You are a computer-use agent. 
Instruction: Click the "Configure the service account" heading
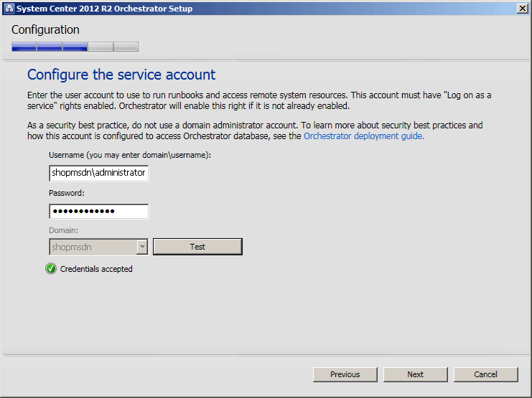[x=121, y=75]
